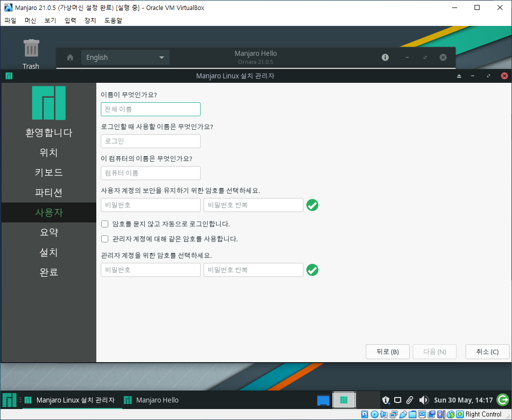This screenshot has width=512, height=420.
Task: Select the 파티션 step in sidebar
Action: pyautogui.click(x=49, y=193)
